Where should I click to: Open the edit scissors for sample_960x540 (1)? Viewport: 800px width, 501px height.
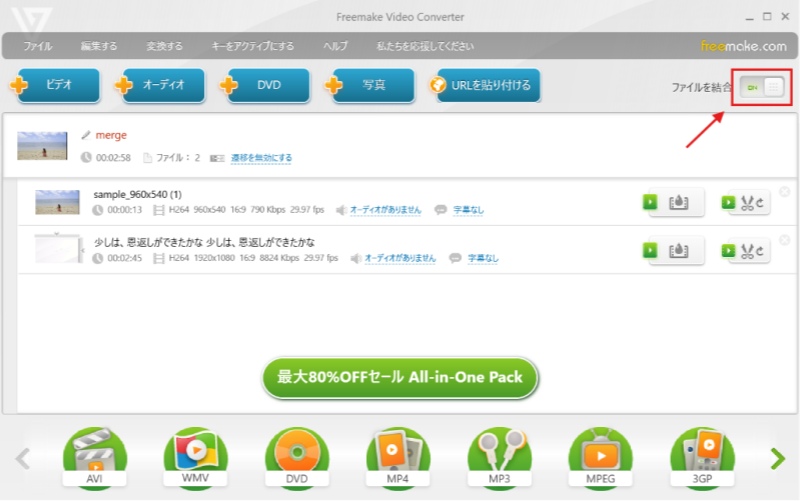click(x=745, y=203)
